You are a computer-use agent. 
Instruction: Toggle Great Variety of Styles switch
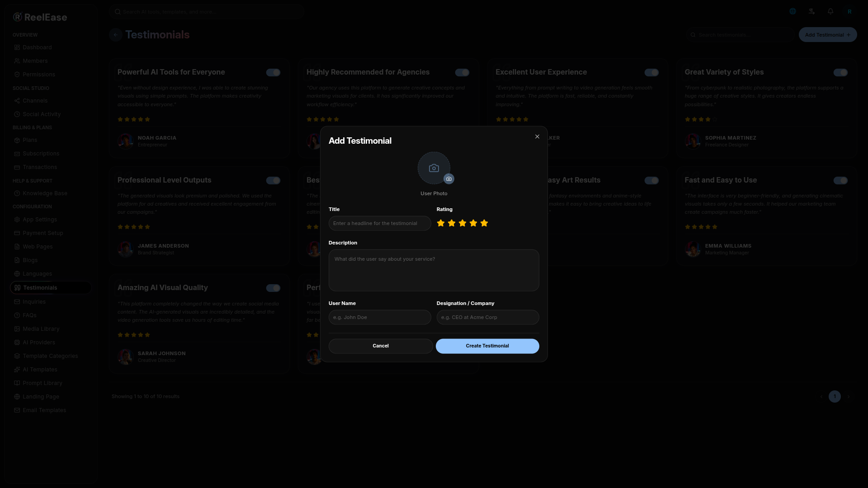(x=840, y=72)
